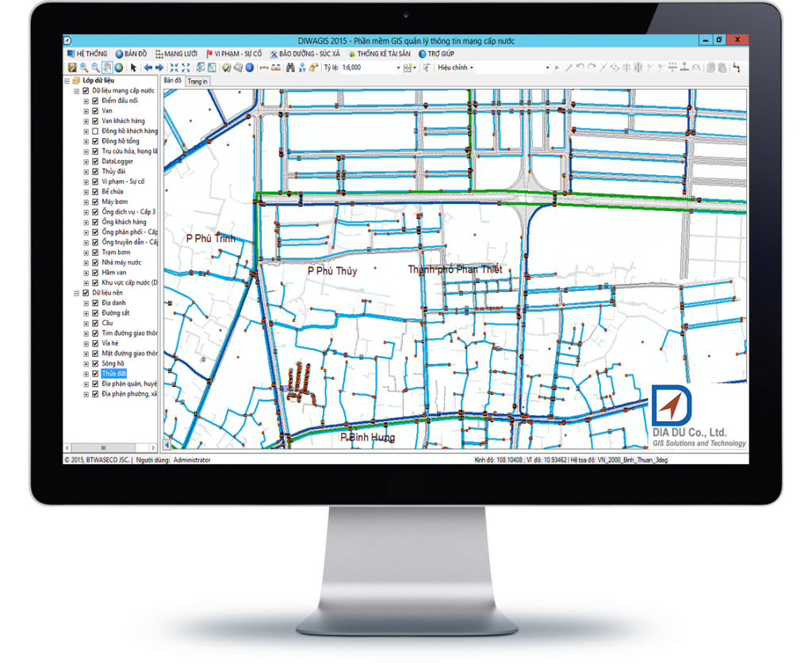Screen dimensions: 812x663
Task: Click the measure distance ruler icon
Action: pyautogui.click(x=264, y=67)
